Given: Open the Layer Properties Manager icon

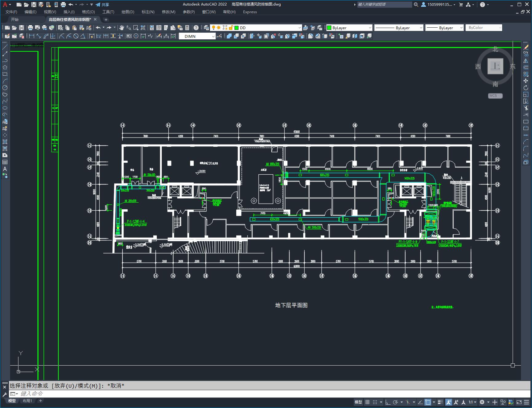Looking at the screenshot, I should pyautogui.click(x=206, y=28).
